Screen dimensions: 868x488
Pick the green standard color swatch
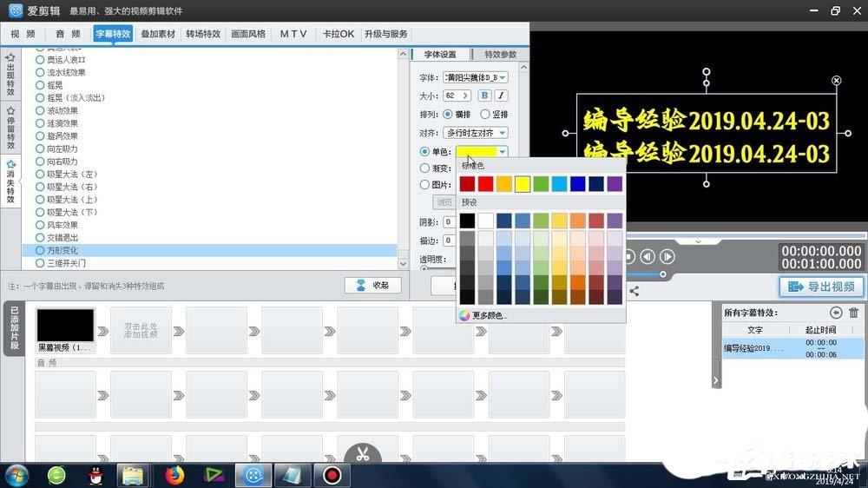541,184
